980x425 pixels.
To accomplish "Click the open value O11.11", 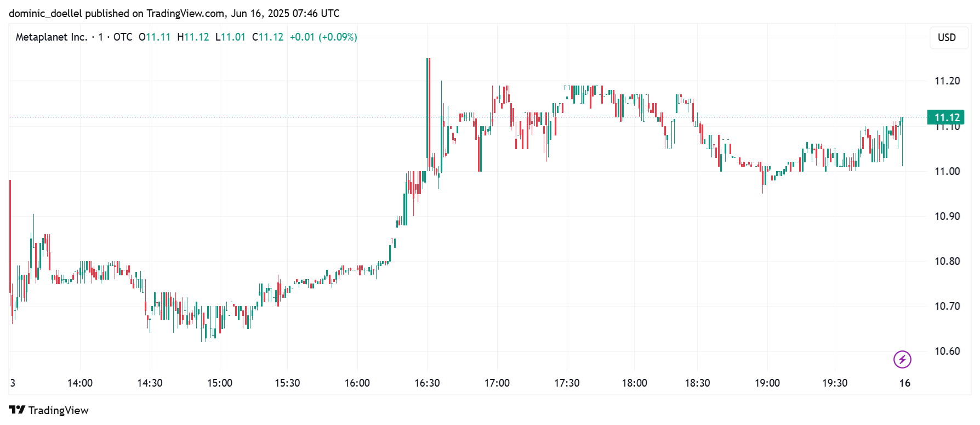I will pyautogui.click(x=155, y=37).
